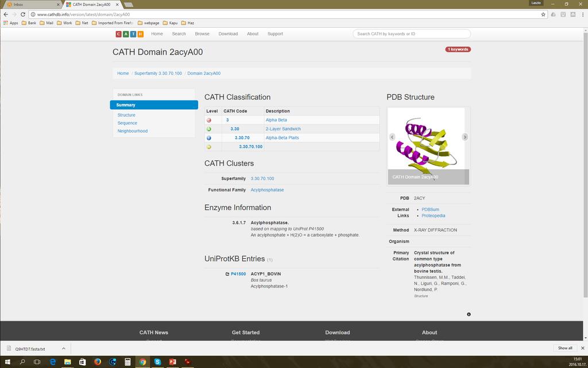This screenshot has width=588, height=368.
Task: Open the Apps shortcut in bookmarks bar
Action: pos(10,23)
